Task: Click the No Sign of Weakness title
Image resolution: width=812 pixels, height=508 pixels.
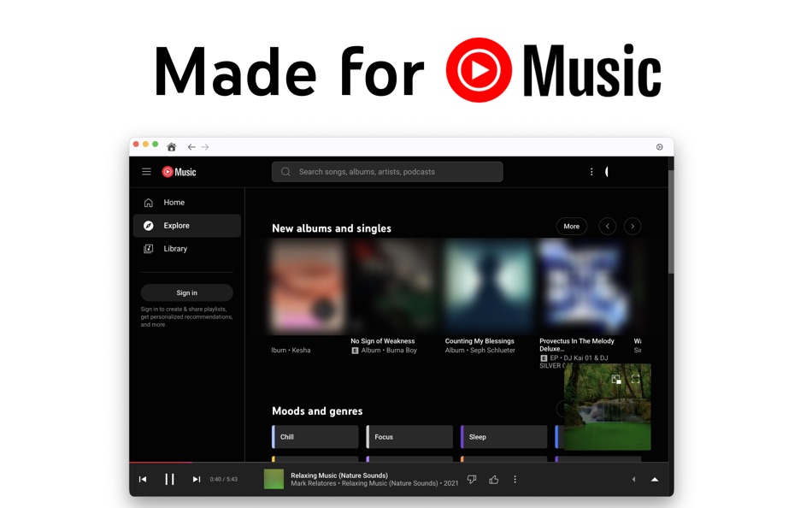Action: pyautogui.click(x=383, y=341)
